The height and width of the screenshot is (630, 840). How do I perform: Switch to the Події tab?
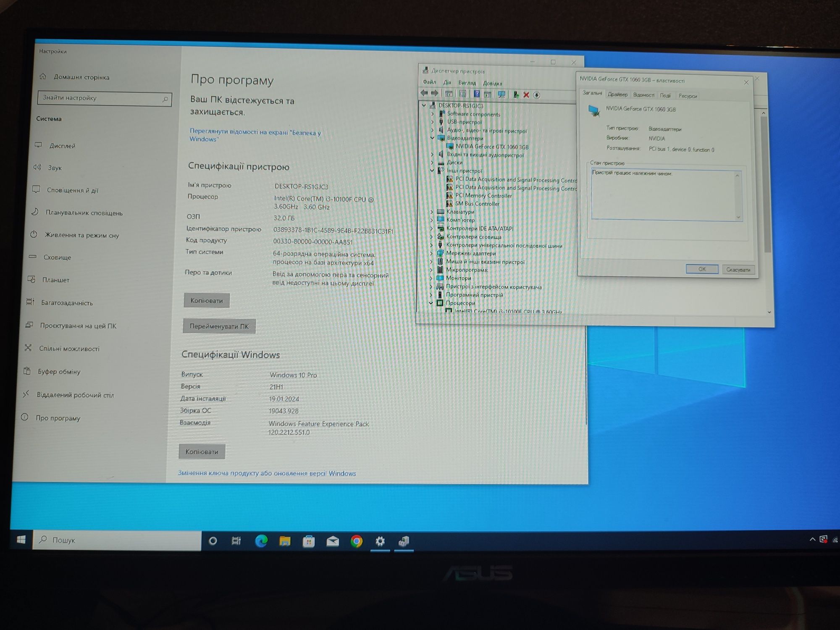[665, 95]
